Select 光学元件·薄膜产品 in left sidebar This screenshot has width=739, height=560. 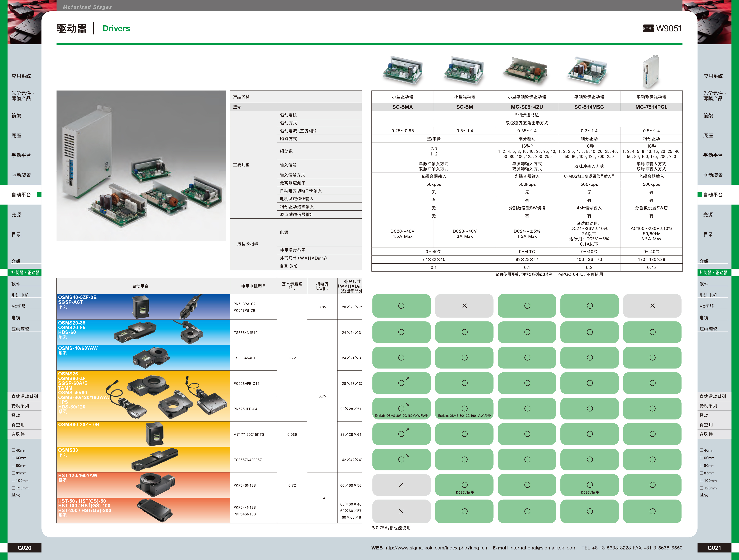(22, 96)
